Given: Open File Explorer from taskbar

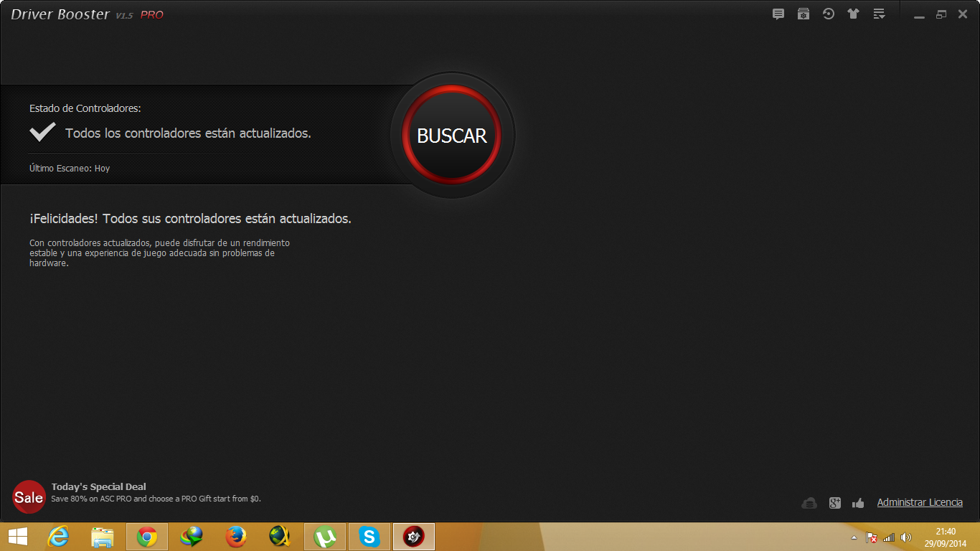Looking at the screenshot, I should tap(103, 537).
